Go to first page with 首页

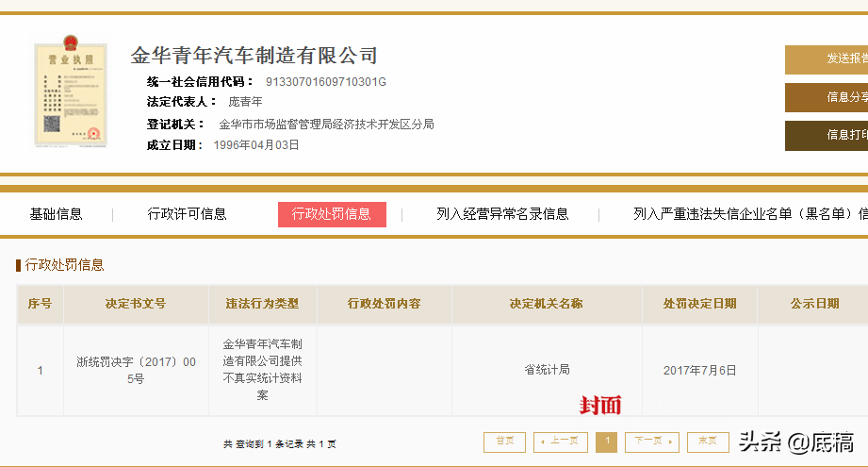pyautogui.click(x=504, y=442)
